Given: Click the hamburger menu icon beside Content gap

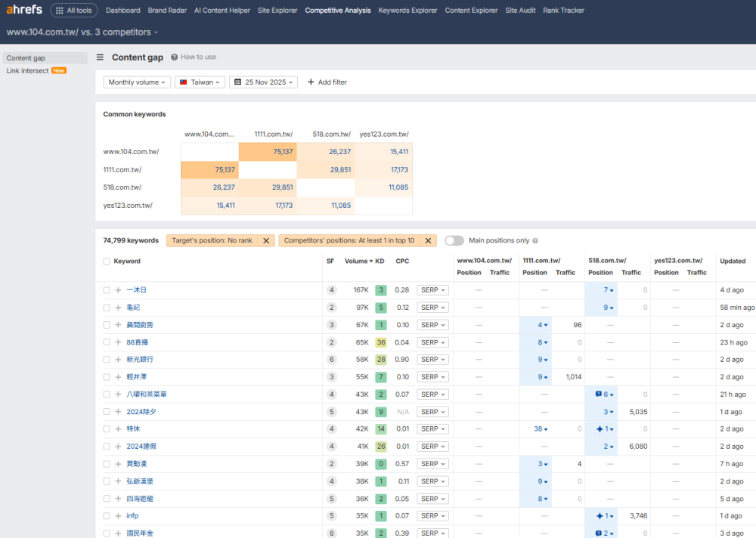Looking at the screenshot, I should coord(101,57).
